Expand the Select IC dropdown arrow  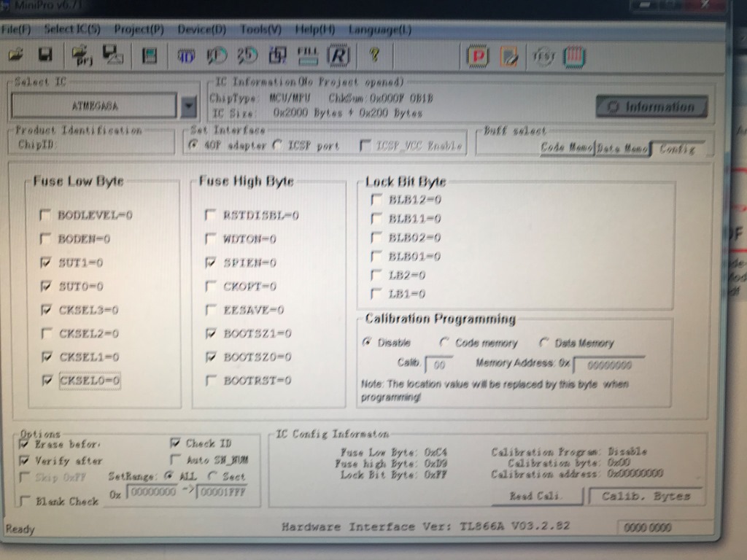(x=188, y=106)
